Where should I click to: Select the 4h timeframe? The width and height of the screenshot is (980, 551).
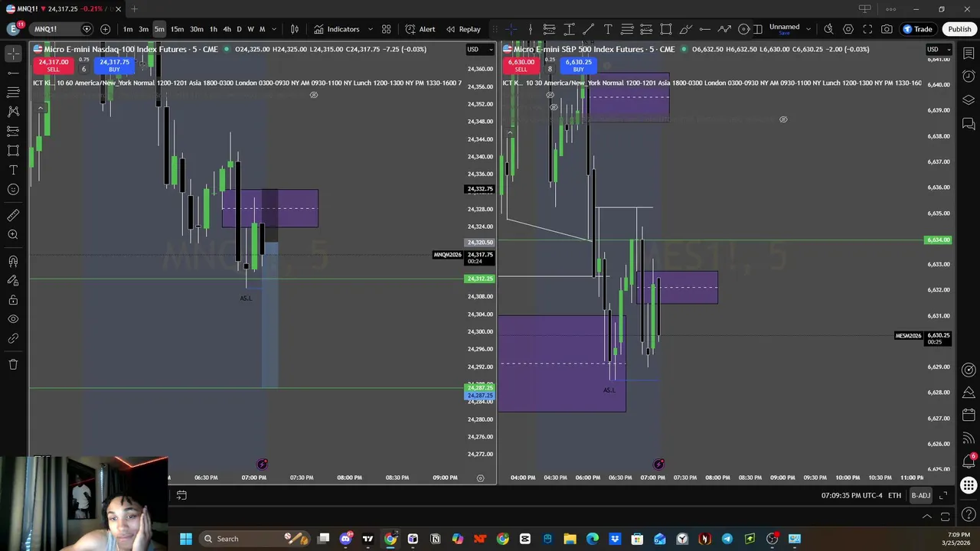pyautogui.click(x=227, y=29)
